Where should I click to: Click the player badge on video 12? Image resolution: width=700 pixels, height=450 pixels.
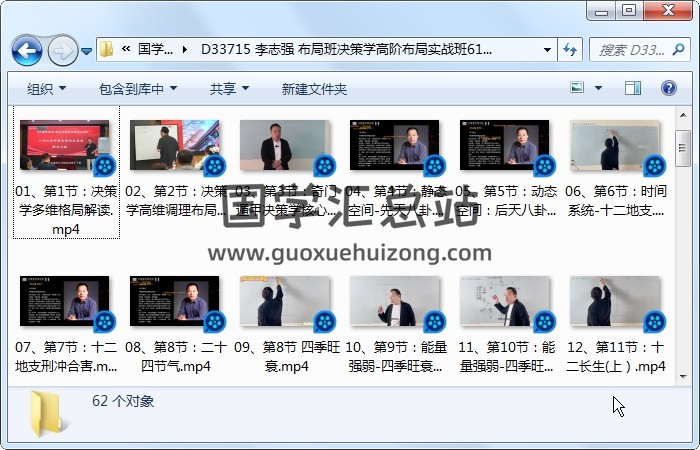655,322
